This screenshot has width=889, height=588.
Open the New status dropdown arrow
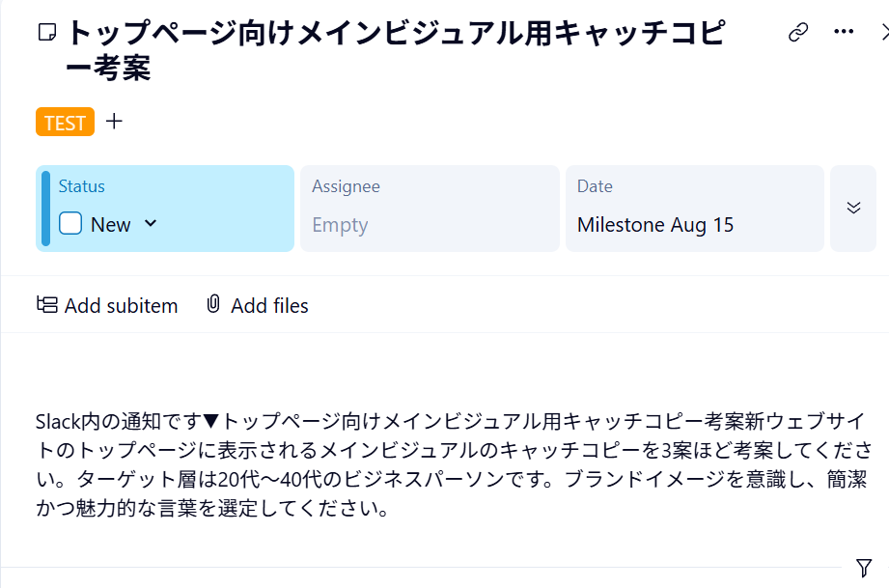click(x=150, y=224)
